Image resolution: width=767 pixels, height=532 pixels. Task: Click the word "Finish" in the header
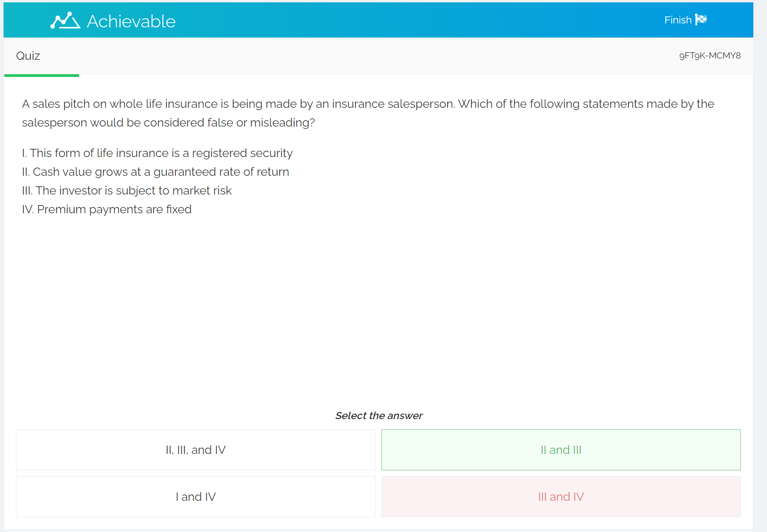(x=678, y=20)
